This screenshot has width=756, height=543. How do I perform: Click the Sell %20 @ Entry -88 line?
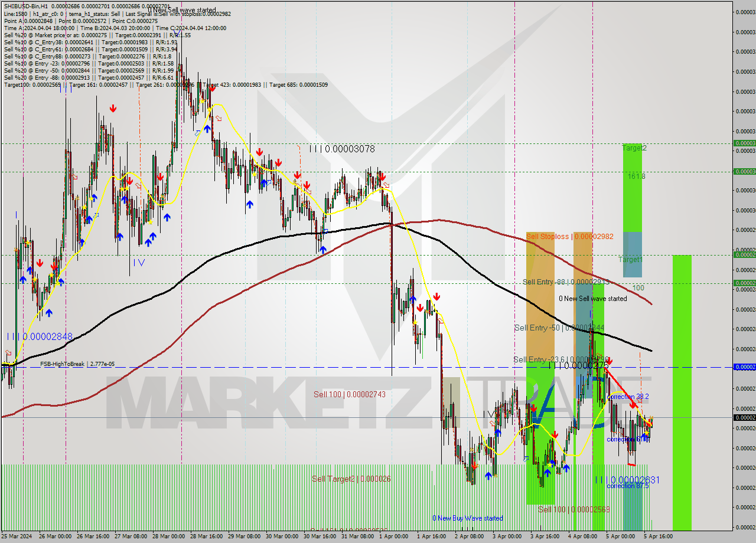89,77
